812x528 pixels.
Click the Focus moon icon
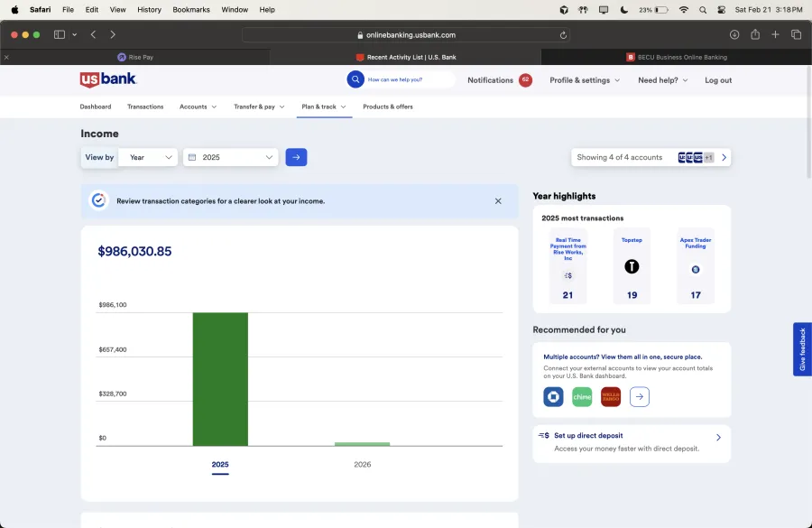coord(624,10)
